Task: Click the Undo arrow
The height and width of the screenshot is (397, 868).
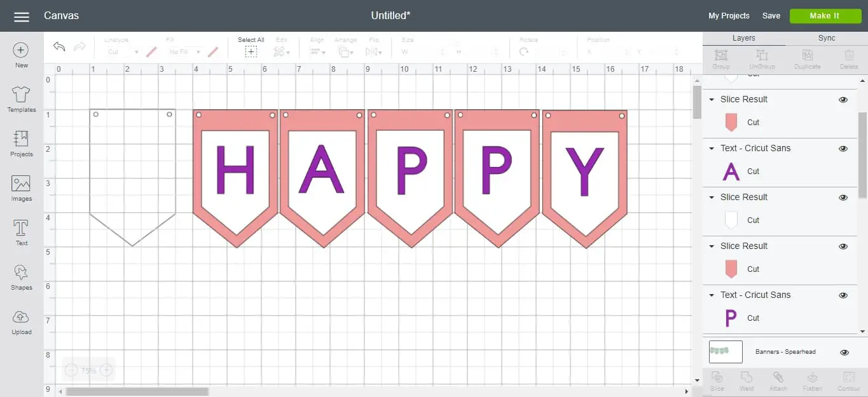Action: [59, 47]
